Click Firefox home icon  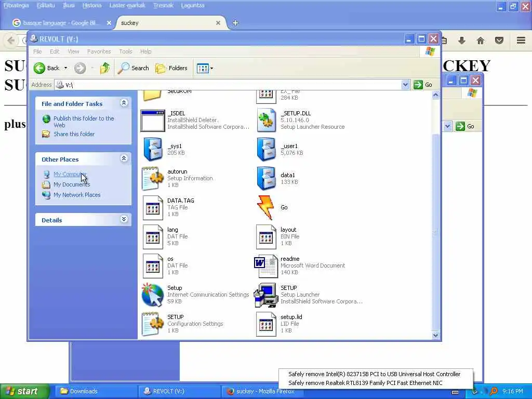[481, 41]
